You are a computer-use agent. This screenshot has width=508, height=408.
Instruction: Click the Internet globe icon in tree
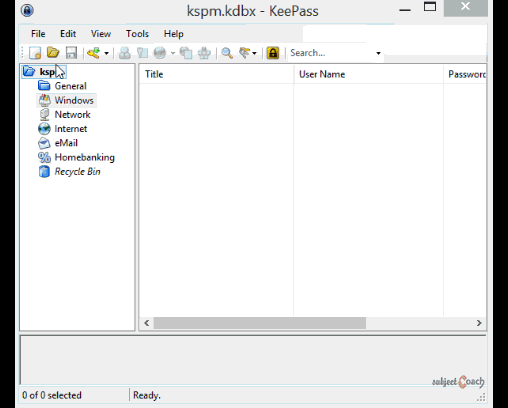coord(44,129)
